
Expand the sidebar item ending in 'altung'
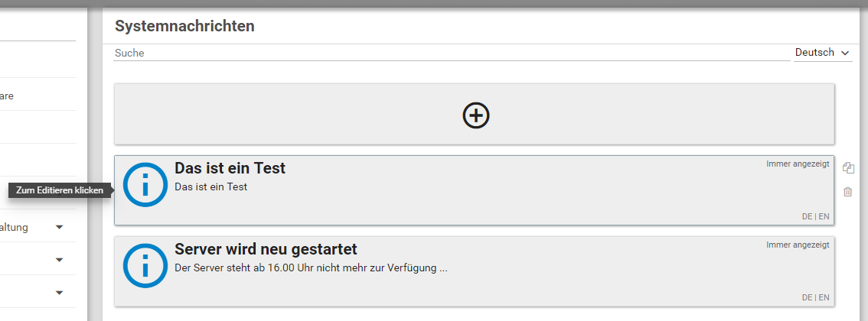coord(59,227)
